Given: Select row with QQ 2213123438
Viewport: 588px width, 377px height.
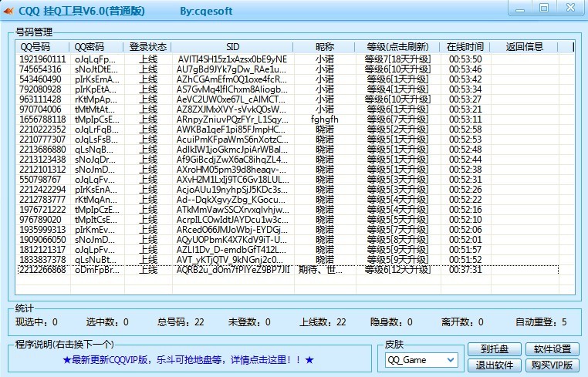Looking at the screenshot, I should coord(288,160).
